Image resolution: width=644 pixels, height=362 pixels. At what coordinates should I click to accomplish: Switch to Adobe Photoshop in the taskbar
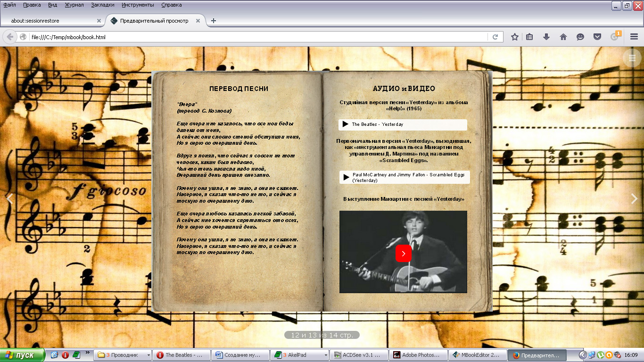pos(418,355)
